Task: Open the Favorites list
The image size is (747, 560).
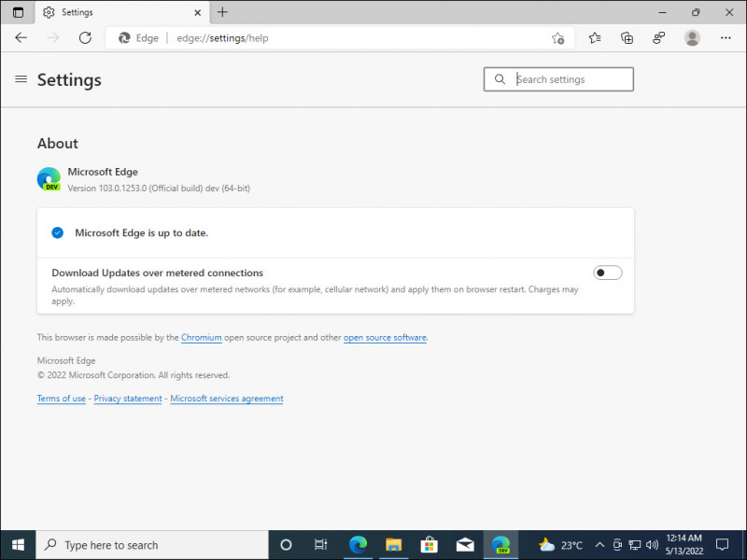Action: pos(595,38)
